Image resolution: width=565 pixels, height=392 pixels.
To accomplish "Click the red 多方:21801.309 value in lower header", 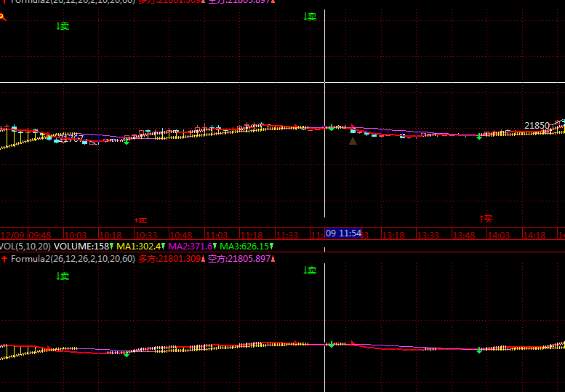I will click(169, 259).
